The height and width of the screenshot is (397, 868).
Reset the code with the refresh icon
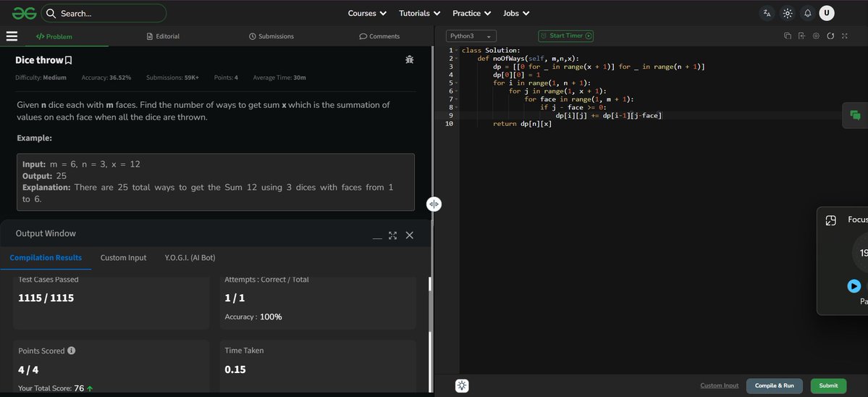pyautogui.click(x=830, y=36)
